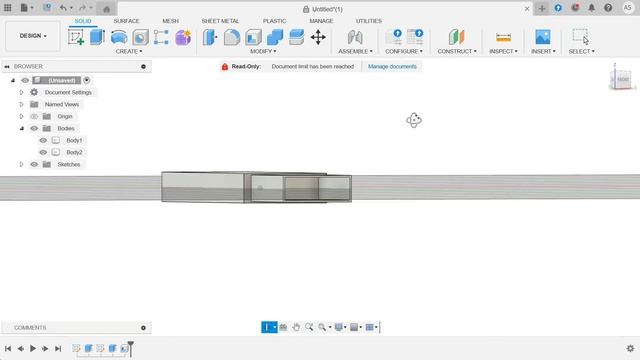Viewport: 640px width, 360px height.
Task: Click the Undo arrow
Action: 63,8
